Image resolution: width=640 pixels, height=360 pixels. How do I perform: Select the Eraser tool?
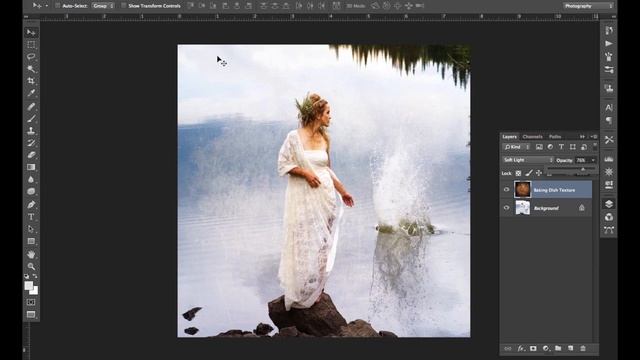pos(31,155)
